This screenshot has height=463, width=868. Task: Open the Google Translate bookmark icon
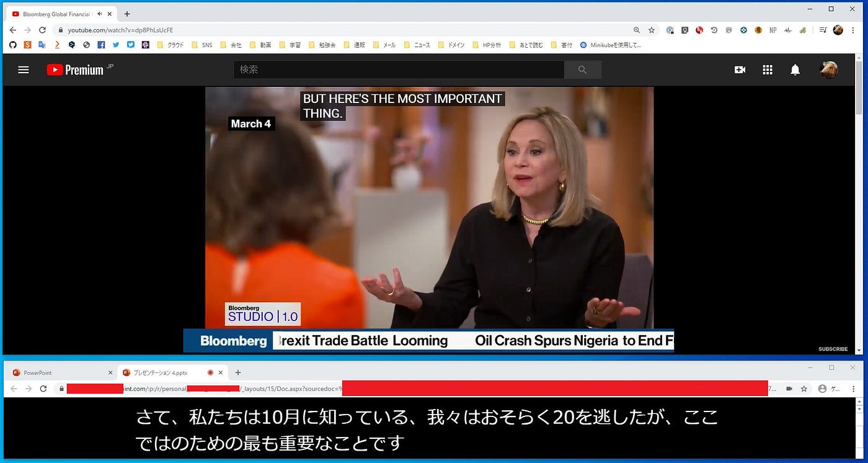click(42, 45)
